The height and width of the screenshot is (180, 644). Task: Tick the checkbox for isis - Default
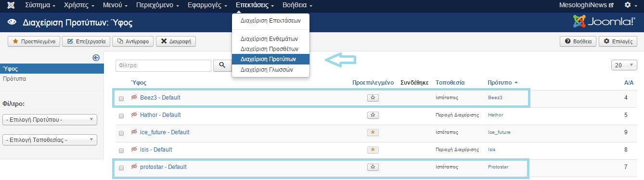click(121, 150)
